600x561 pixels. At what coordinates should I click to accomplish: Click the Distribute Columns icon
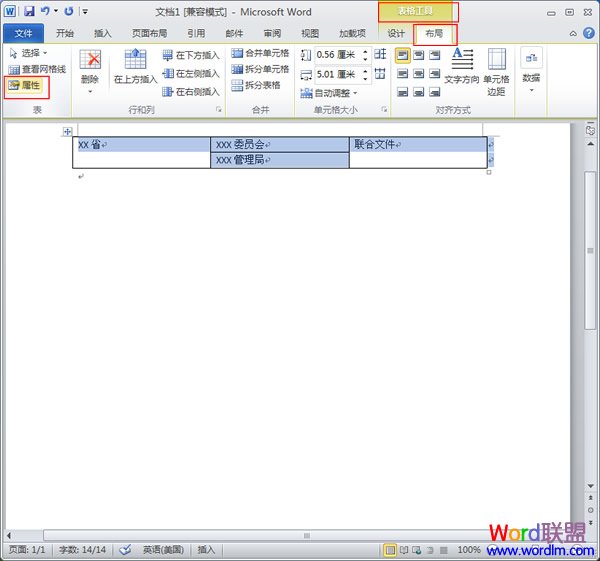380,73
